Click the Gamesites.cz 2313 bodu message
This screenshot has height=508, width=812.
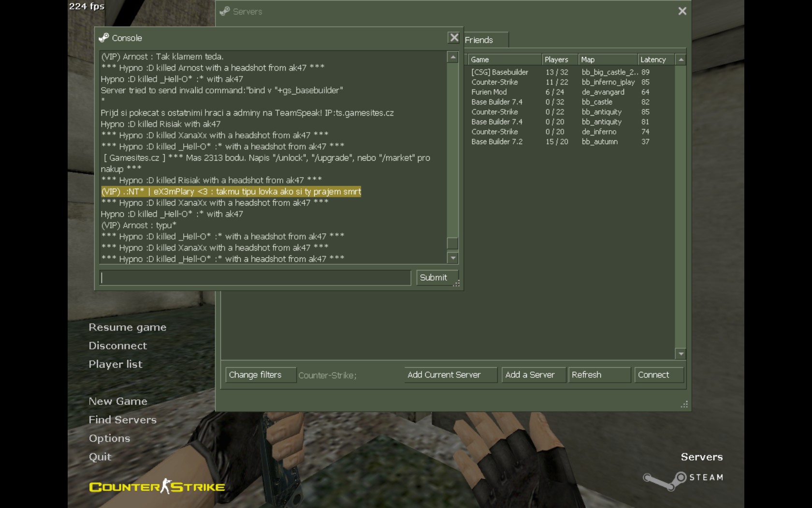click(x=265, y=164)
